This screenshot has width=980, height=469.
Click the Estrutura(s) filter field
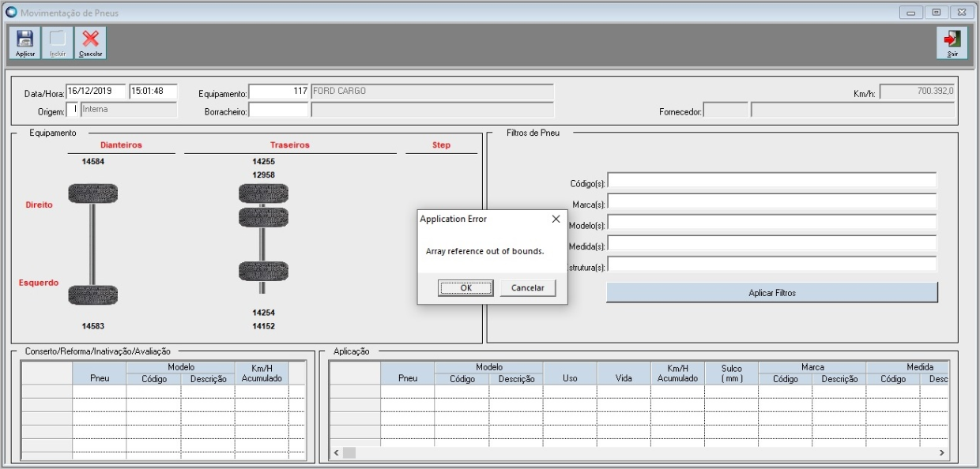point(771,264)
